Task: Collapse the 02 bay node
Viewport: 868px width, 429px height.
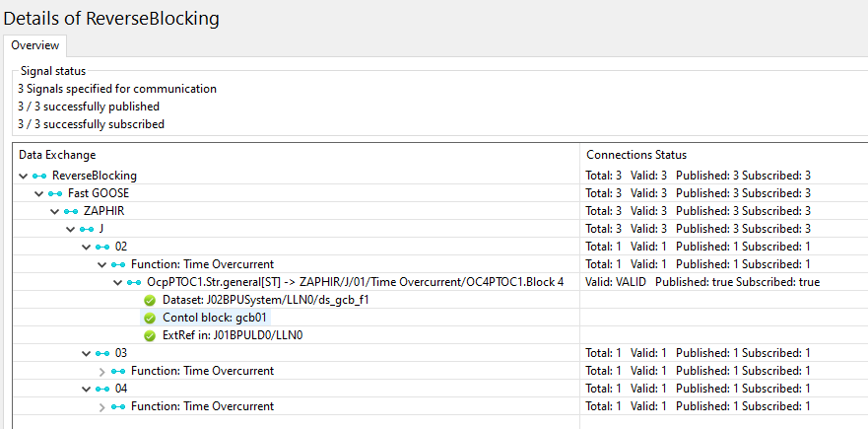Action: 86,247
